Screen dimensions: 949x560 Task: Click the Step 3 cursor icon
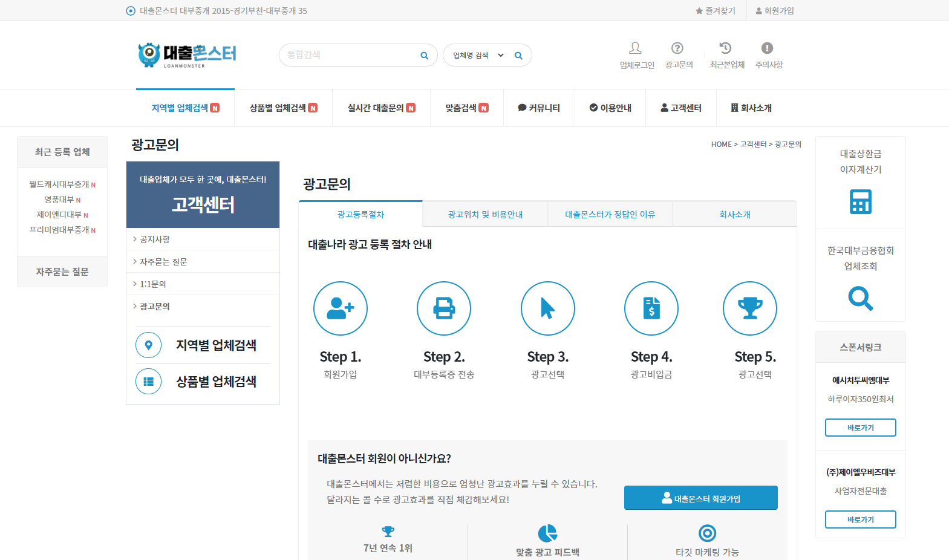(x=548, y=308)
